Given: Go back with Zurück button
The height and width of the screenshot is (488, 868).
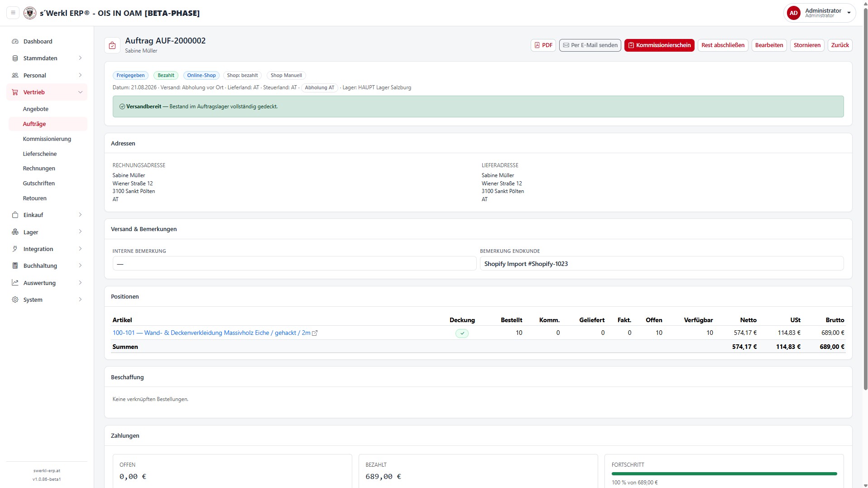Looking at the screenshot, I should pos(840,45).
